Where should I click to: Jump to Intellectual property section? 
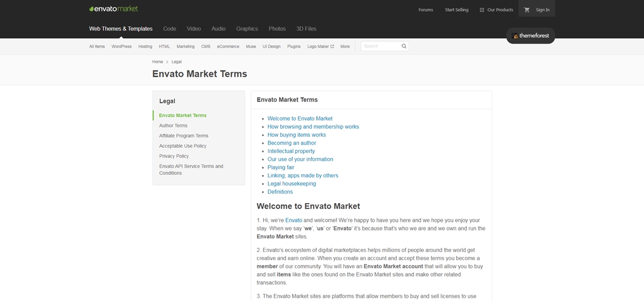coord(291,151)
